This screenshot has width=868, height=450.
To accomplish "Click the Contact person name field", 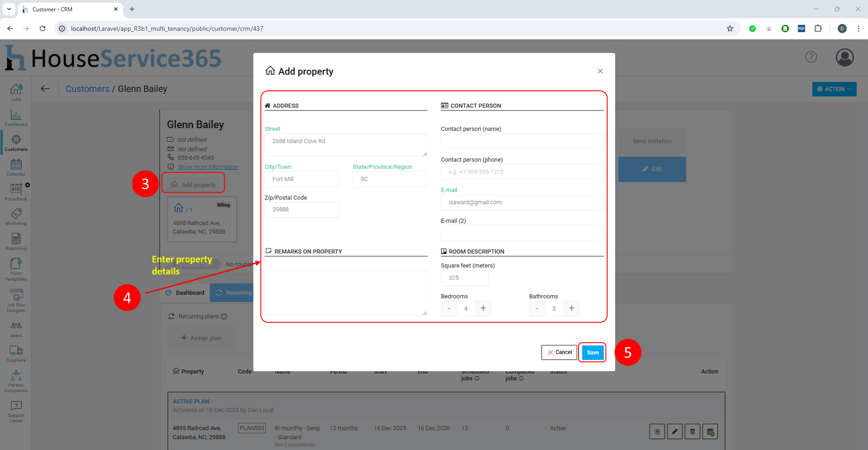I will point(522,142).
